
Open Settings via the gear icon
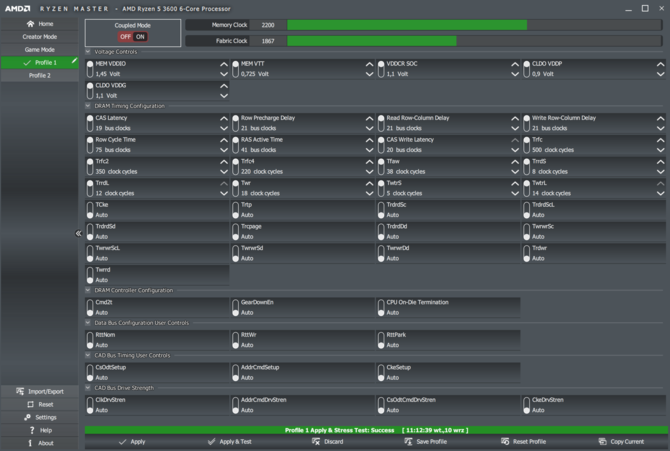[x=27, y=417]
